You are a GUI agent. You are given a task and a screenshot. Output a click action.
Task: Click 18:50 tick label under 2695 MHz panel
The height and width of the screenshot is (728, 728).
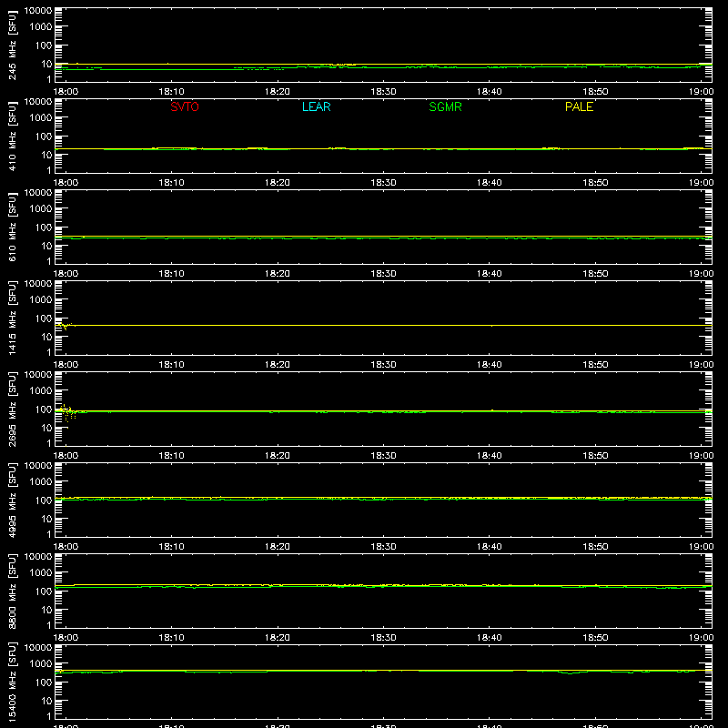pyautogui.click(x=595, y=456)
